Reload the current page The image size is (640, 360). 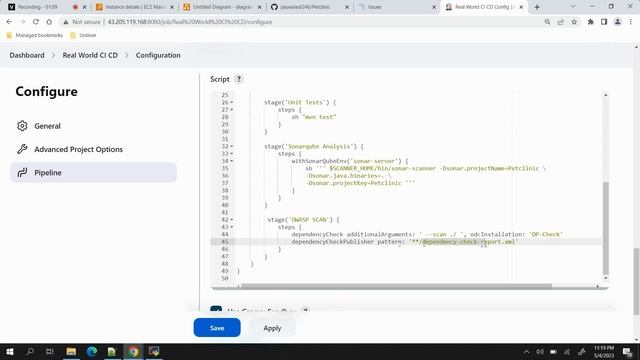pos(36,22)
